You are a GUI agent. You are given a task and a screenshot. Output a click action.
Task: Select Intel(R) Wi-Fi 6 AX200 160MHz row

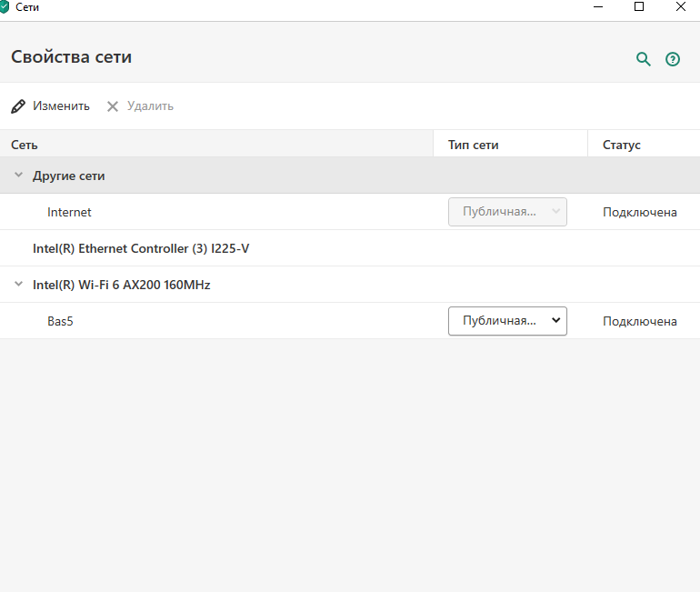350,285
